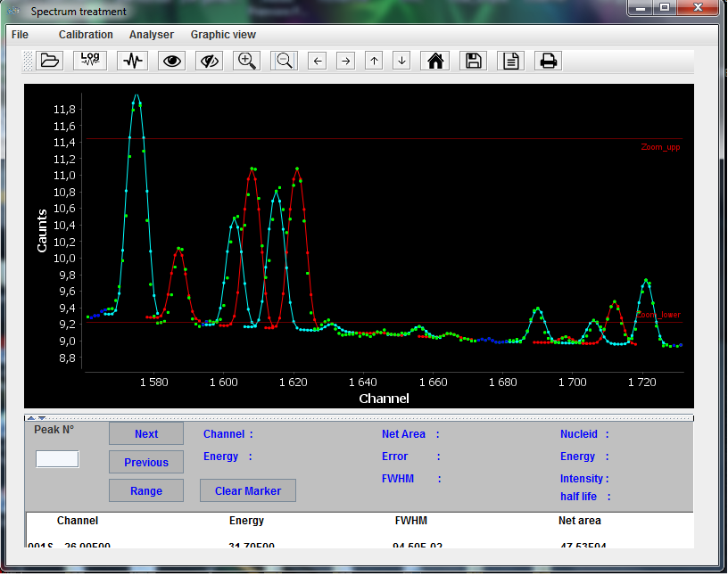Open the Graphic view menu
This screenshot has width=728, height=576.
(223, 34)
